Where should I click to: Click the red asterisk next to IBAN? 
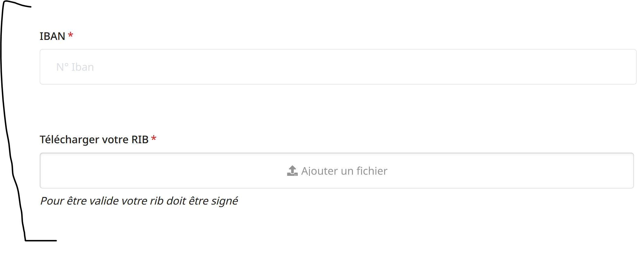[71, 35]
